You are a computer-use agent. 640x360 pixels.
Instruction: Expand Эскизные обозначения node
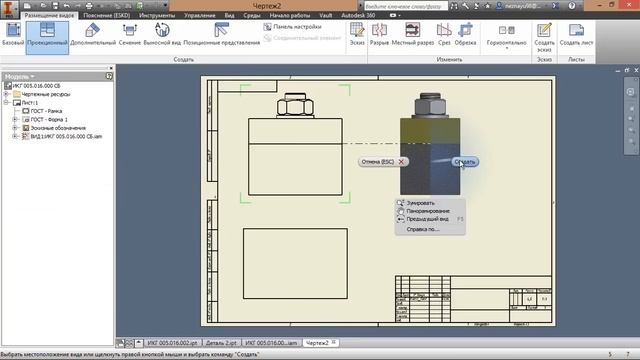(15, 128)
